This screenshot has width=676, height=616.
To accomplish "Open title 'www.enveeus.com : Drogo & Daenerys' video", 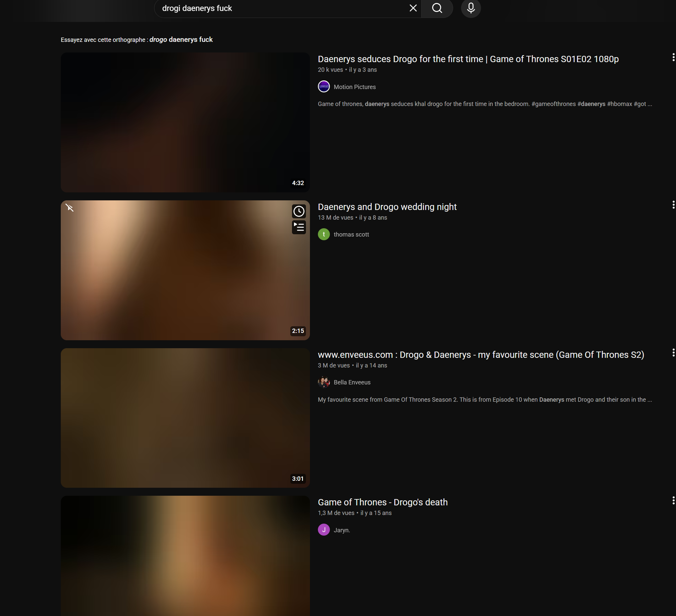I will pos(481,355).
